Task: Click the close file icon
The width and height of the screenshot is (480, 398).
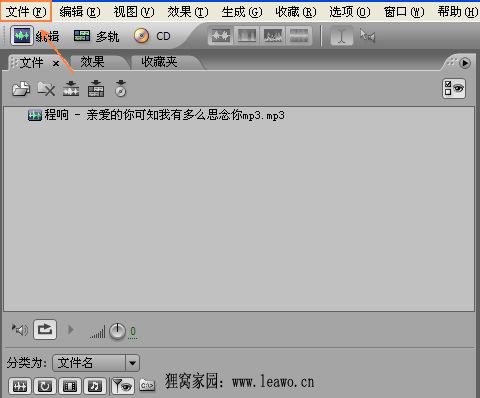Action: coord(46,89)
